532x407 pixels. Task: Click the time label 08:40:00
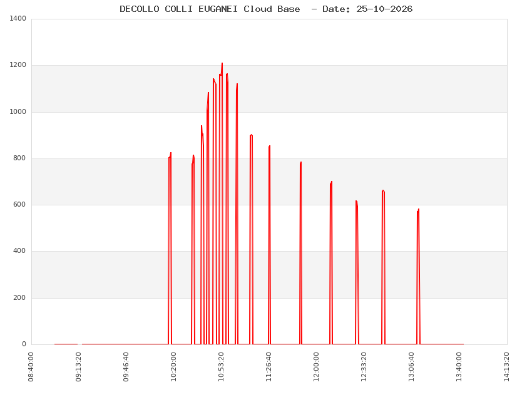(x=31, y=367)
